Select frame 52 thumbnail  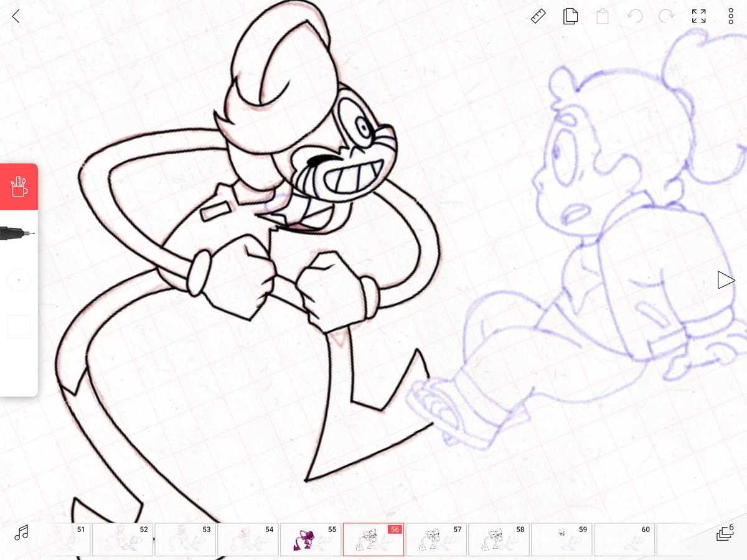click(122, 539)
